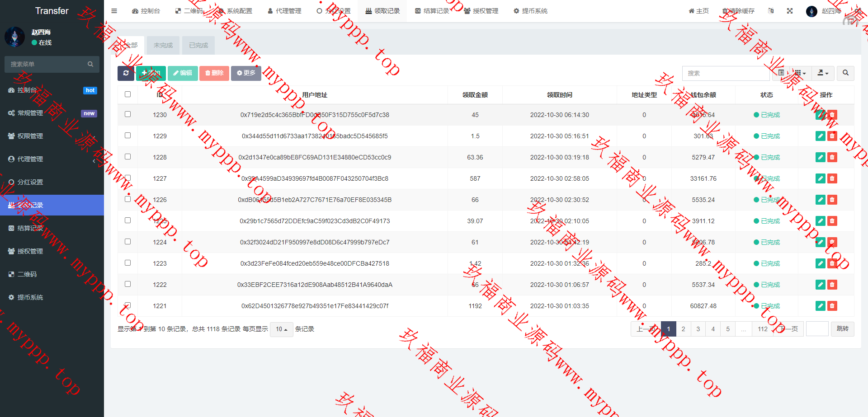
Task: Toggle the select-all checkbox in table header
Action: [127, 94]
